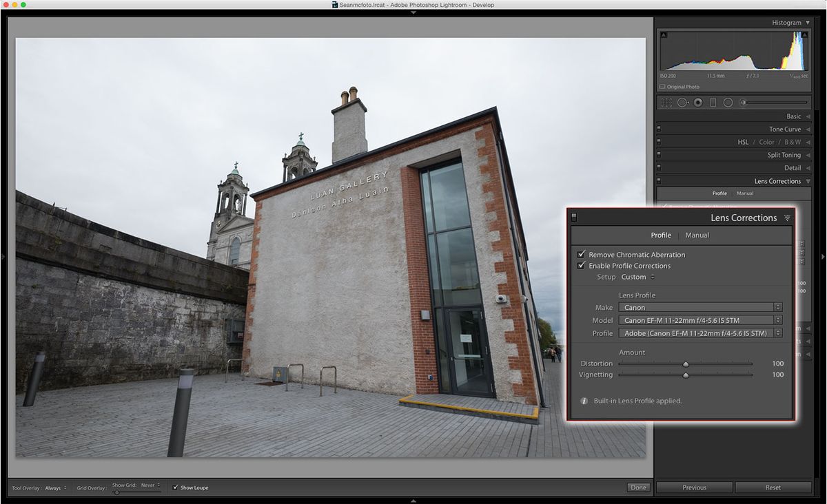827x504 pixels.
Task: Turn off Show Loupe
Action: [175, 487]
